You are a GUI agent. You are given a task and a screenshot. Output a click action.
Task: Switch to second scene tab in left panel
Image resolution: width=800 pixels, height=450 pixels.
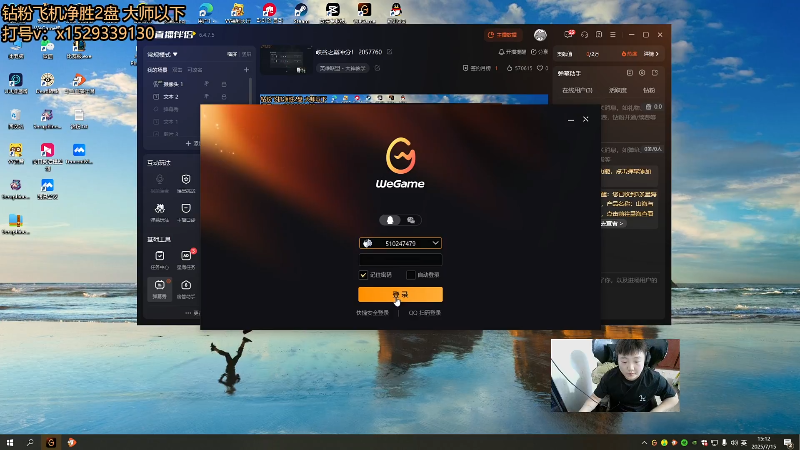pos(178,70)
